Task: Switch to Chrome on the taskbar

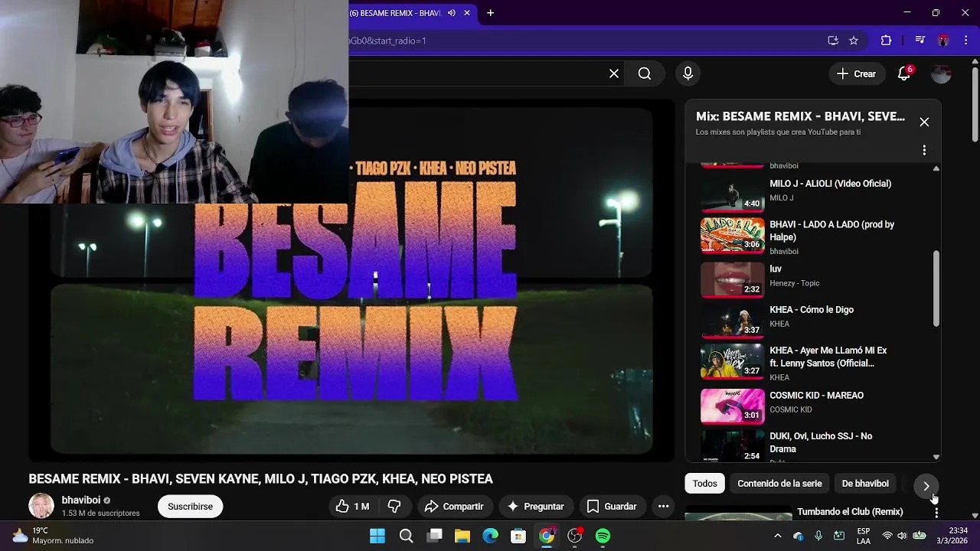Action: [547, 536]
